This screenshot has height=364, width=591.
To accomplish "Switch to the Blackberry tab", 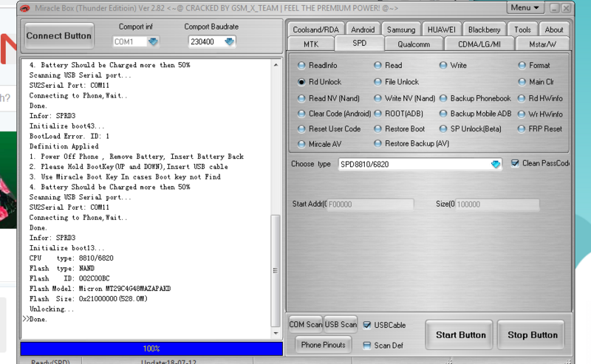I will tap(485, 30).
